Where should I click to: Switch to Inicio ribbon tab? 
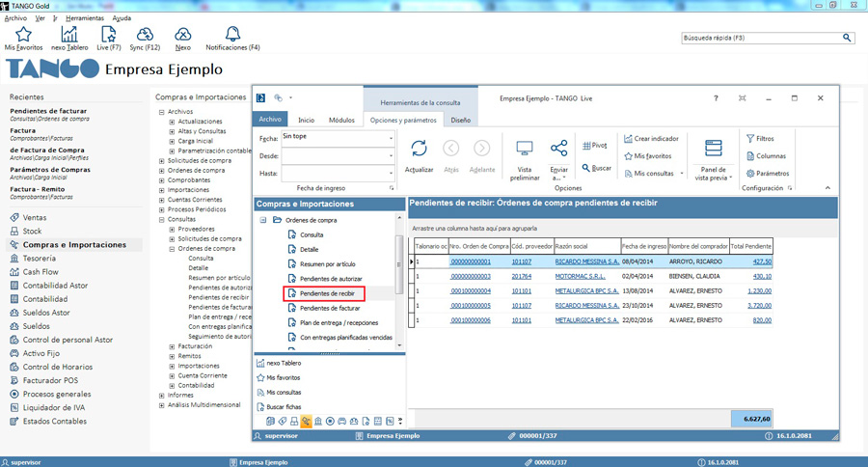coord(306,120)
